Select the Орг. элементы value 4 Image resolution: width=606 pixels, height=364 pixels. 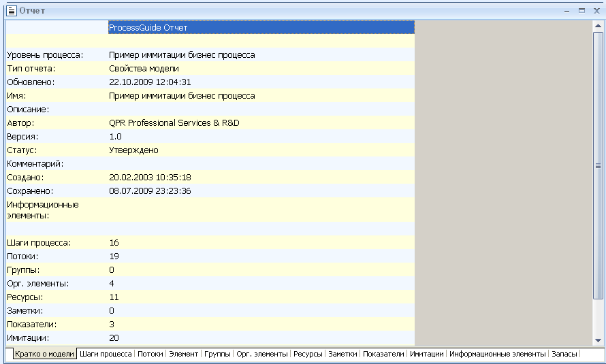pos(112,284)
